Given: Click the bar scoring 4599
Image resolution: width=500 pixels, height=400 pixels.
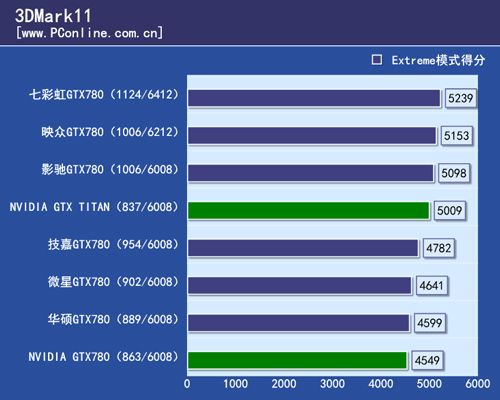Looking at the screenshot, I should click(299, 323).
